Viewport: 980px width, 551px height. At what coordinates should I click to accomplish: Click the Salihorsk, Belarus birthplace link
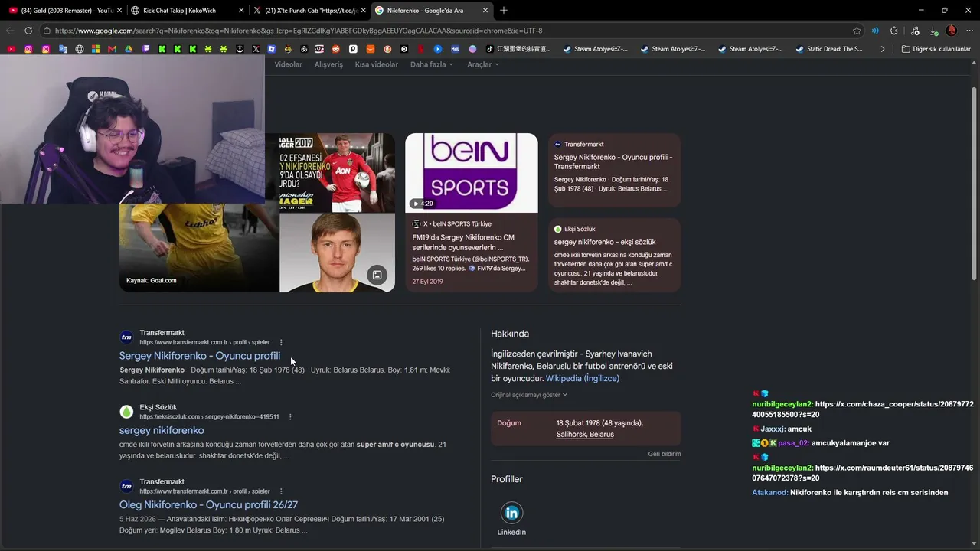pos(585,434)
